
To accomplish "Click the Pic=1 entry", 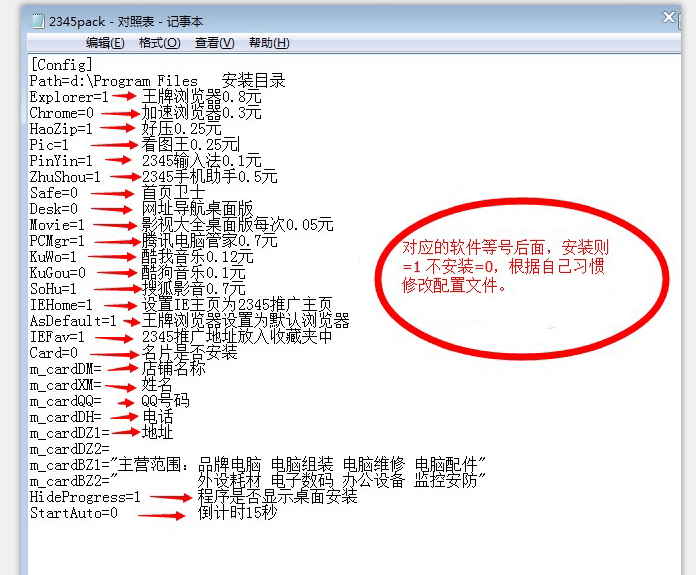I will [x=49, y=145].
